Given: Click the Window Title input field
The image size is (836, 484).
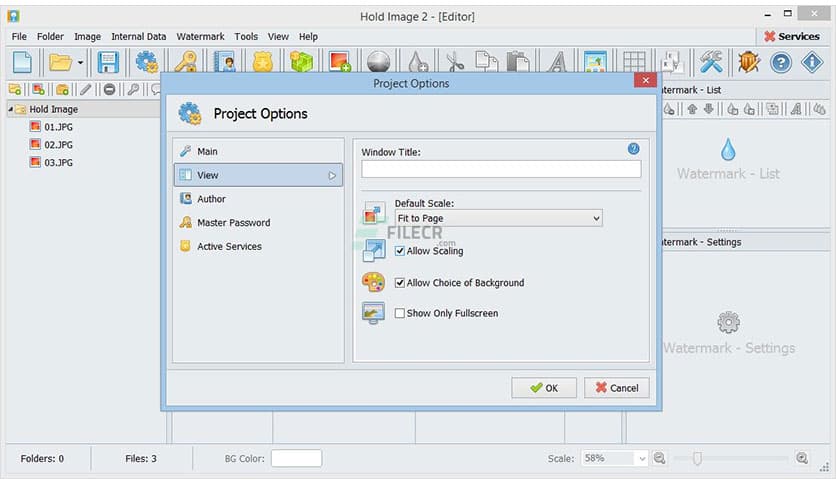Looking at the screenshot, I should point(501,169).
